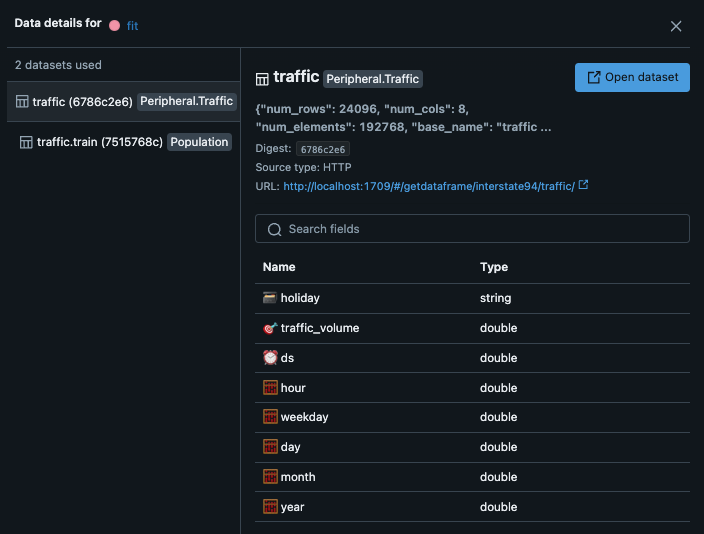Screen dimensions: 704x534
Task: Click the 2 datasets used label
Action: 58,65
